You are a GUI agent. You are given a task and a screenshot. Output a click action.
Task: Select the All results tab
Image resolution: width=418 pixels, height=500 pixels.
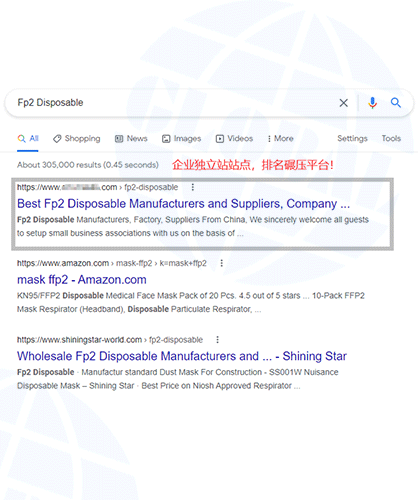(28, 139)
